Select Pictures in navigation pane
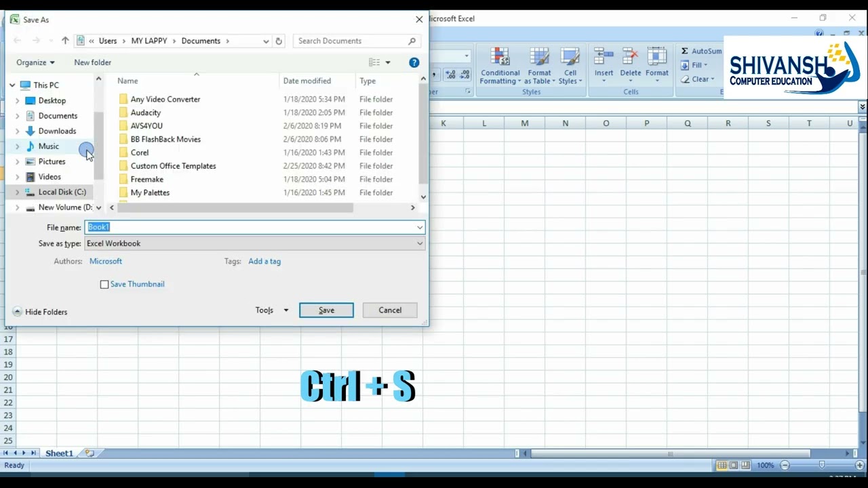Viewport: 868px width, 488px height. pos(52,162)
